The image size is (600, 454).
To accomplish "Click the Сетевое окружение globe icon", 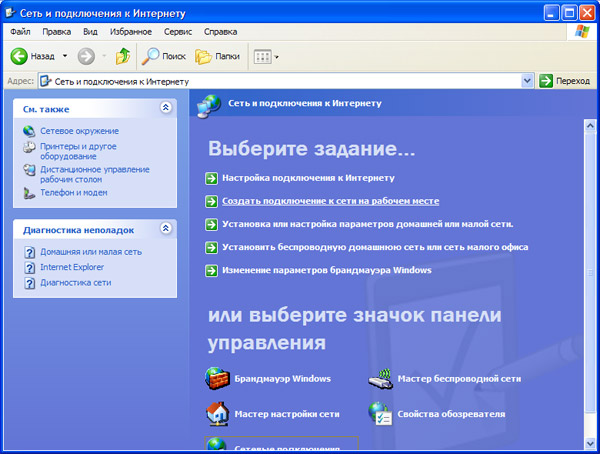I will click(x=29, y=131).
